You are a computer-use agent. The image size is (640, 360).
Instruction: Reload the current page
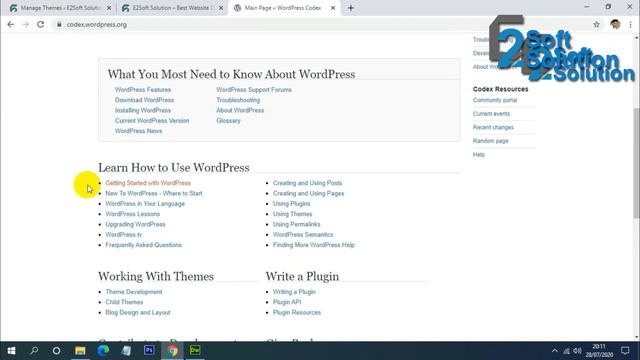[x=40, y=24]
